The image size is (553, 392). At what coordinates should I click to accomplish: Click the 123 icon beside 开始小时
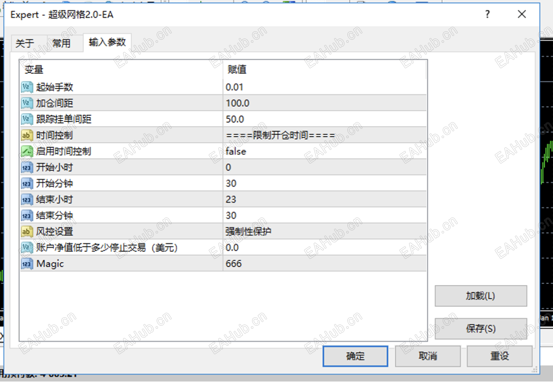26,167
